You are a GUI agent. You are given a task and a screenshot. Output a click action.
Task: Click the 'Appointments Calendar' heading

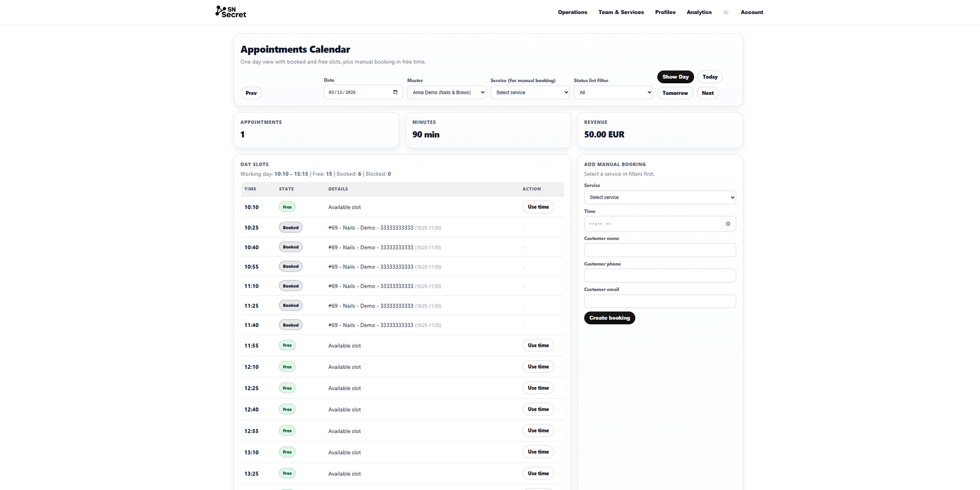pos(295,50)
